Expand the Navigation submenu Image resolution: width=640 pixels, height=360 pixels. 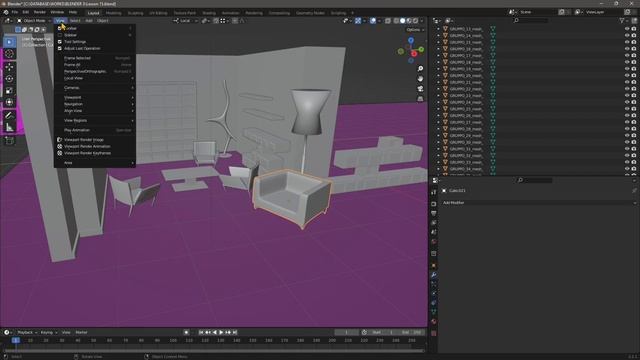94,104
